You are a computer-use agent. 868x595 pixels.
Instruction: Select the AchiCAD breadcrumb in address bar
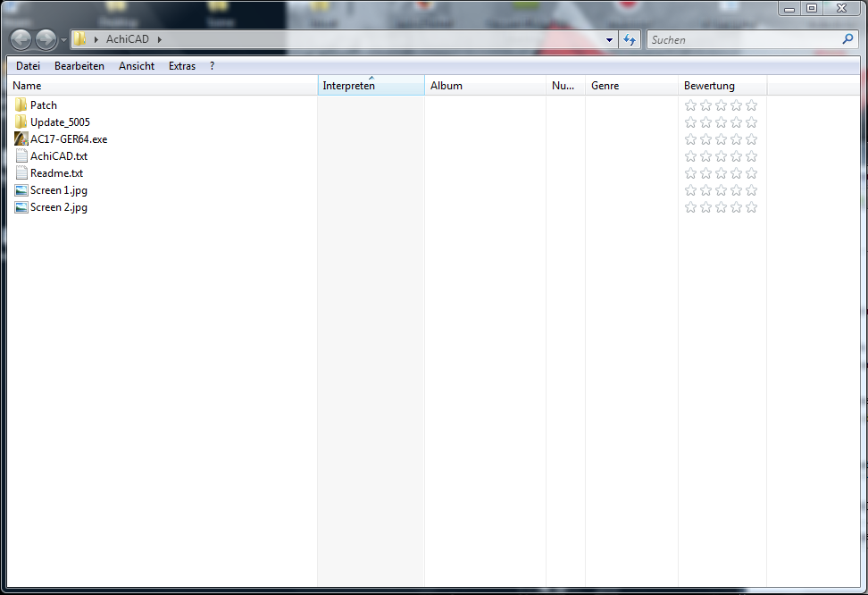click(128, 39)
